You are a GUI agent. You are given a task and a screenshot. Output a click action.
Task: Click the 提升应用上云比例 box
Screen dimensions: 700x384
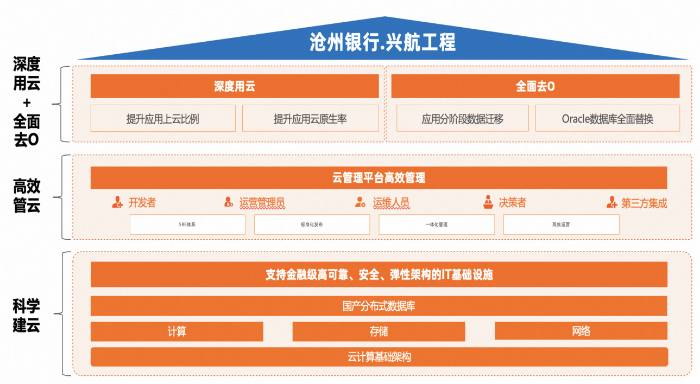tap(163, 118)
